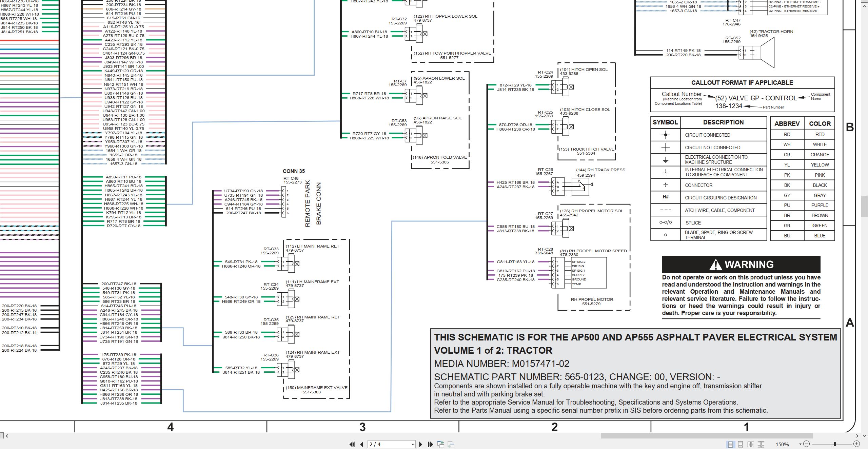Image resolution: width=868 pixels, height=449 pixels.
Task: Click the (122) RH HOPPER LOWER SOL label
Action: click(x=445, y=16)
